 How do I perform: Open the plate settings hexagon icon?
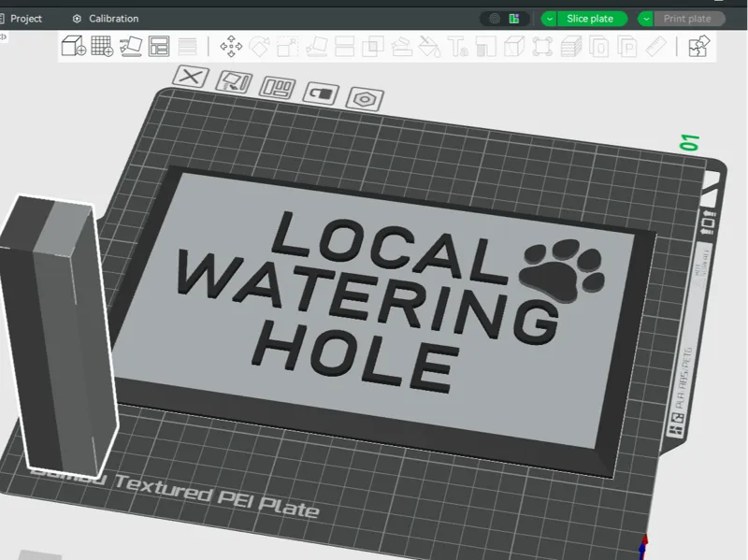click(365, 99)
